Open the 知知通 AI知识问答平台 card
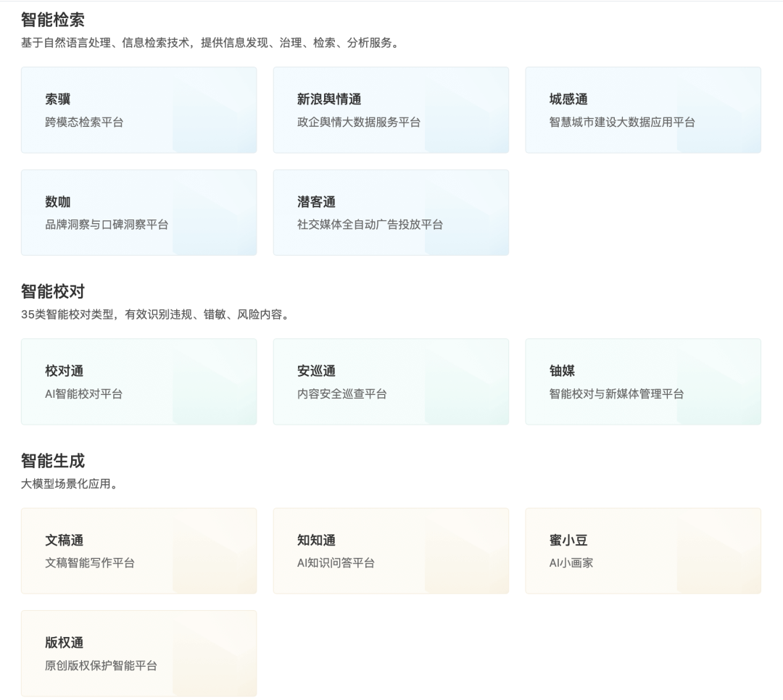 click(x=391, y=551)
